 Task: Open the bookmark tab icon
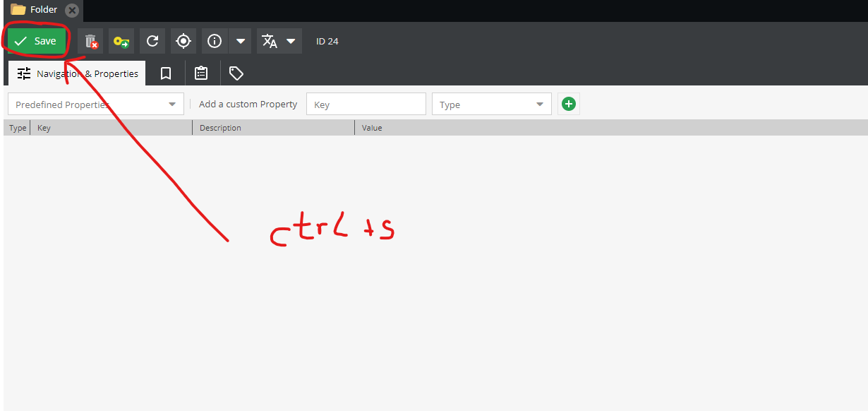[x=165, y=73]
